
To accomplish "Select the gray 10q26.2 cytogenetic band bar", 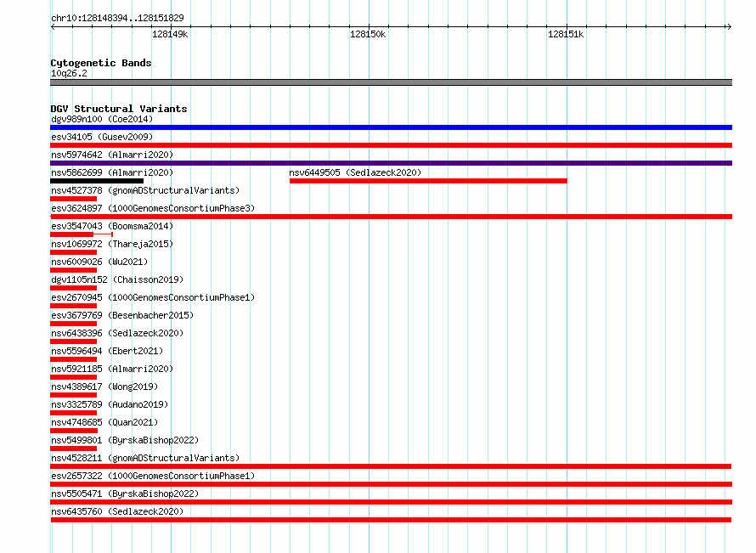I will pyautogui.click(x=391, y=82).
